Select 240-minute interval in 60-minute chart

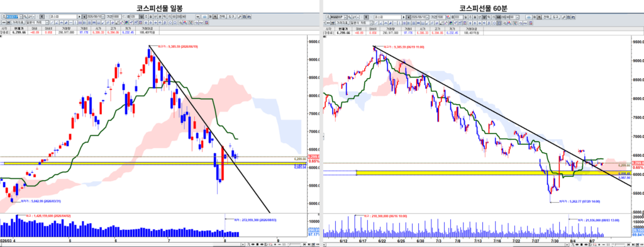point(508,17)
